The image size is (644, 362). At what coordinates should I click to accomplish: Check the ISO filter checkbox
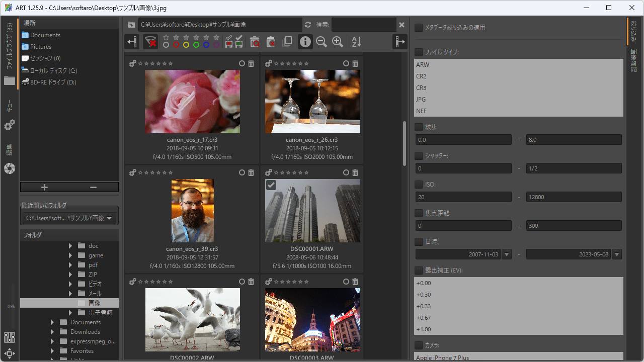pyautogui.click(x=419, y=185)
